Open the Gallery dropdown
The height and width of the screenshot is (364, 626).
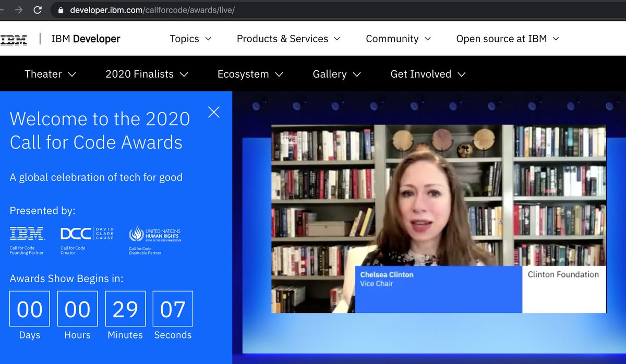pos(336,74)
